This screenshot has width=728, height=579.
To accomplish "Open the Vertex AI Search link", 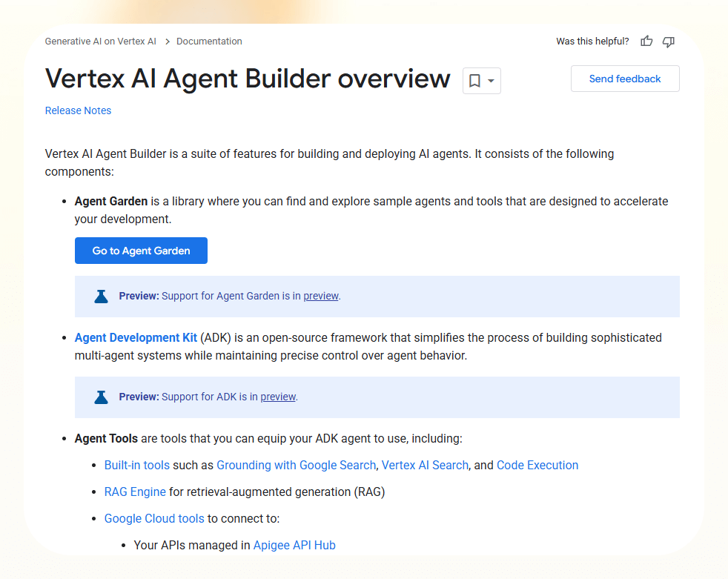I will coord(425,466).
